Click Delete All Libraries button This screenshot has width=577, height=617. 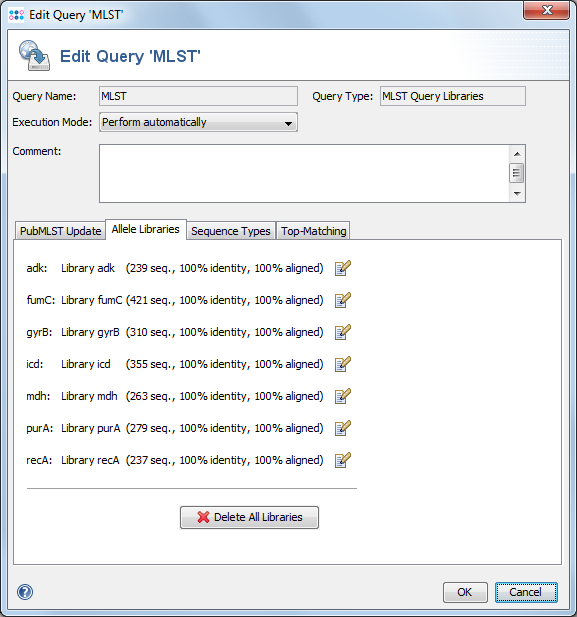[250, 517]
